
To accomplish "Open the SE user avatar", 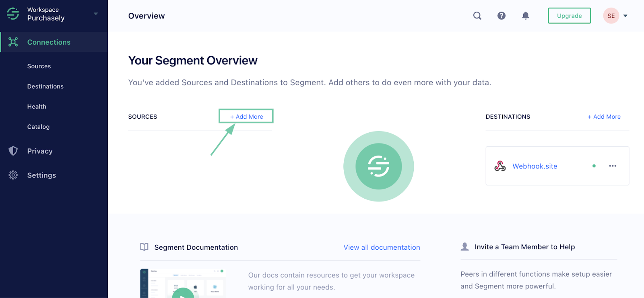I will coord(611,16).
